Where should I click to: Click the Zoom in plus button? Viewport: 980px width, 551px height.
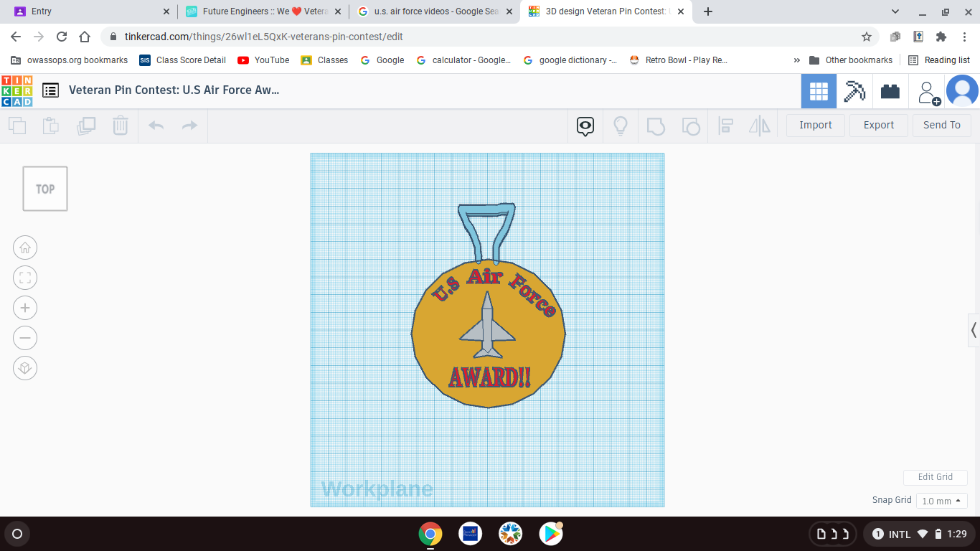pos(25,308)
